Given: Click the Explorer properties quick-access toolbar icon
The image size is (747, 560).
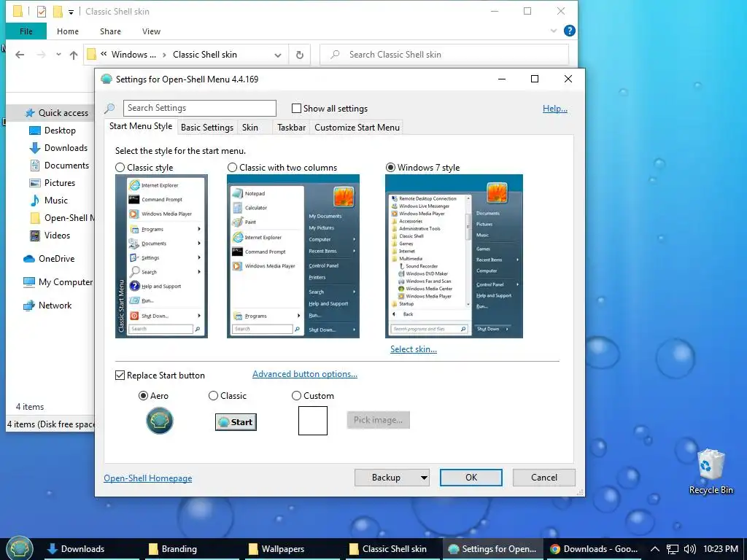Looking at the screenshot, I should click(x=42, y=11).
